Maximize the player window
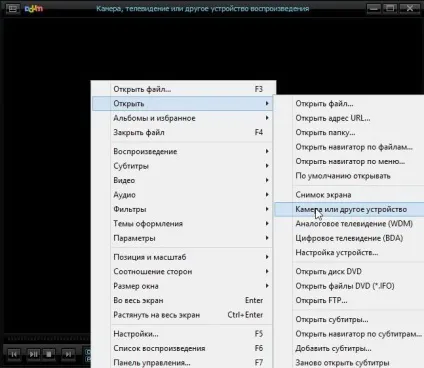Screen dimensions: 424x368 (390, 9)
